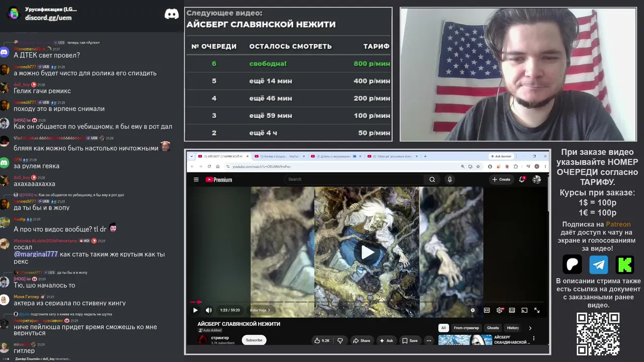Switch to theater mode
Viewport: 644px width, 362px height.
512,310
